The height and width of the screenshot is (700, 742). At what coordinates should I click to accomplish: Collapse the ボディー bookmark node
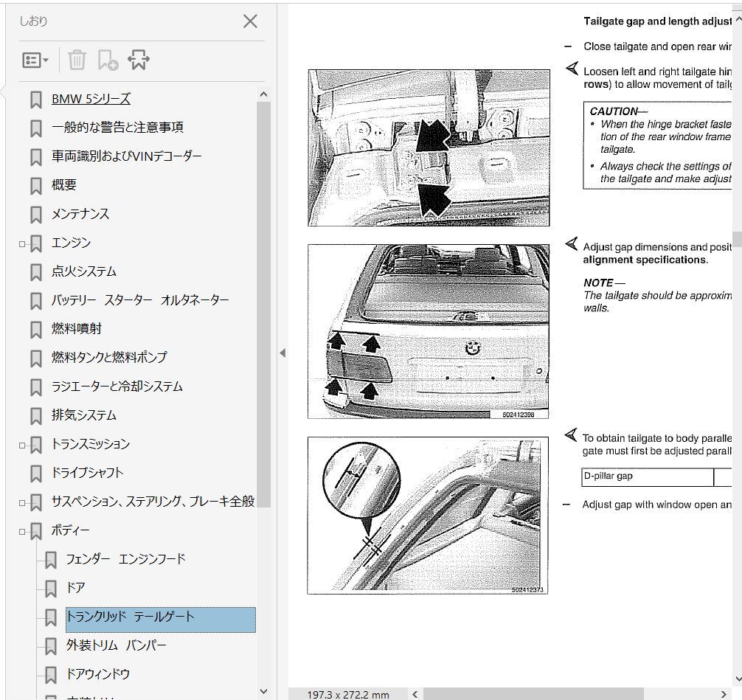pos(22,532)
